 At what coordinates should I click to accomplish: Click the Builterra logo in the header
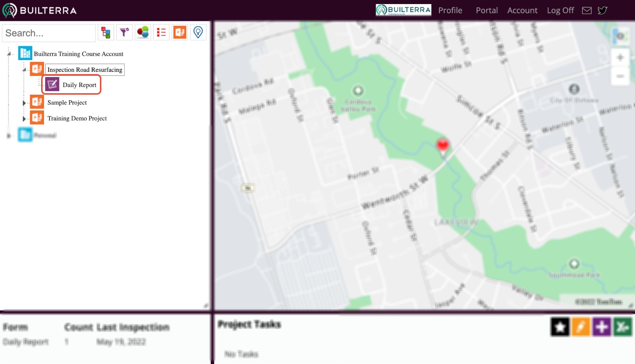pyautogui.click(x=40, y=10)
